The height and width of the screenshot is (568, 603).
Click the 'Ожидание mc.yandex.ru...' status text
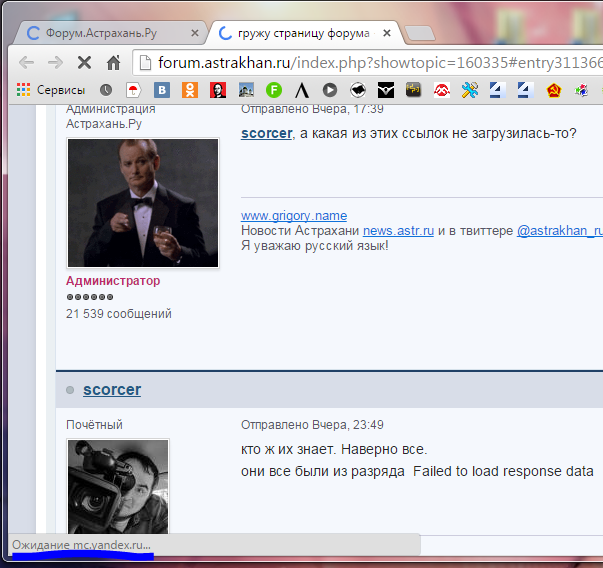click(x=81, y=545)
